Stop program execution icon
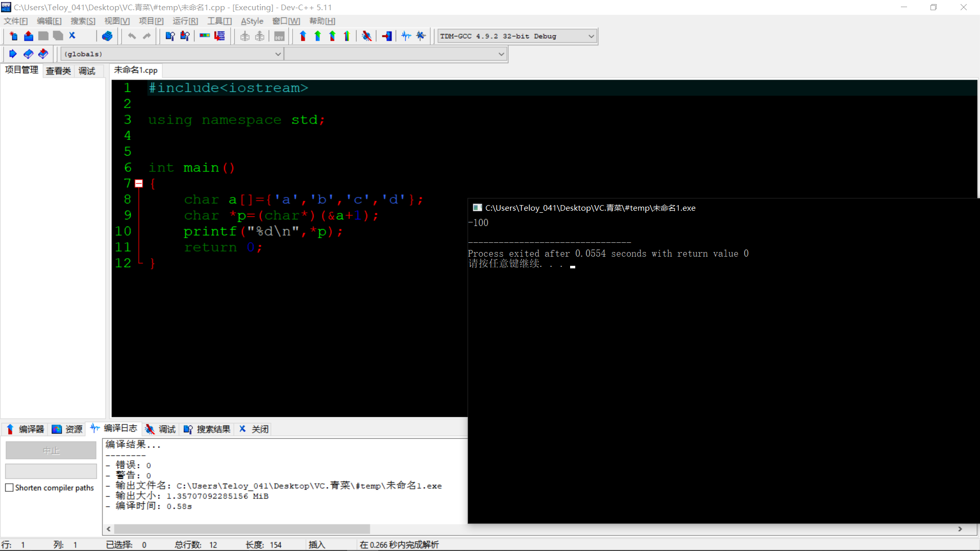The image size is (980, 551). [387, 36]
